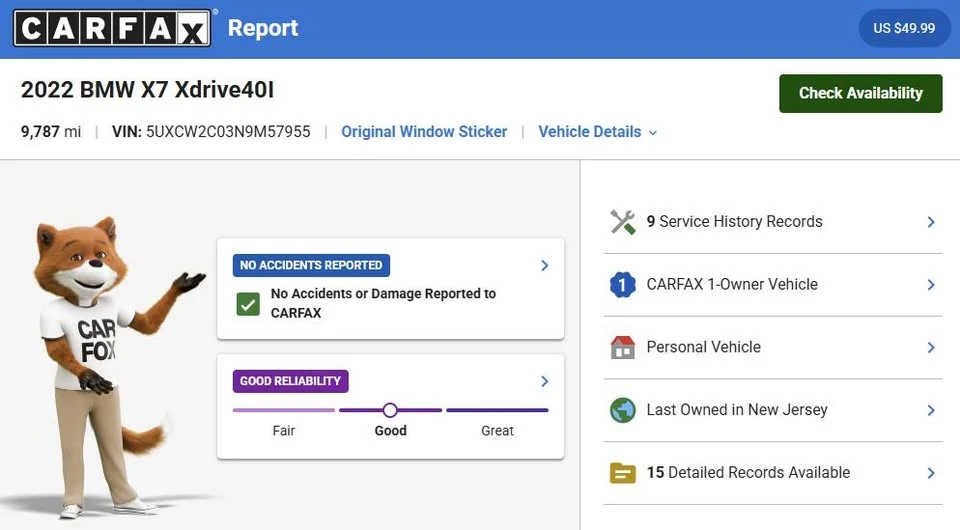Click No Accidents or Damage Reported text
Viewport: 960px width, 530px height.
(383, 303)
